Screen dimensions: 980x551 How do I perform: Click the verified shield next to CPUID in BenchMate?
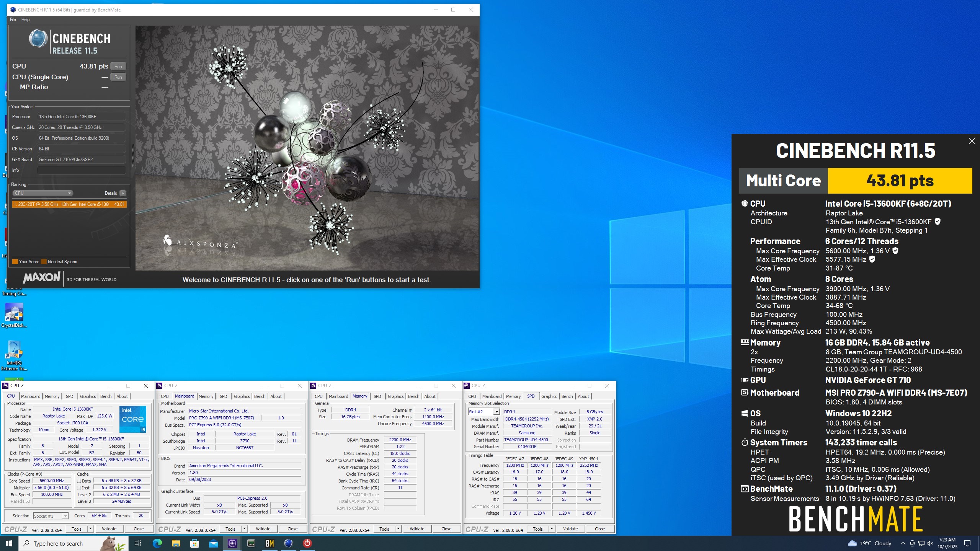938,222
